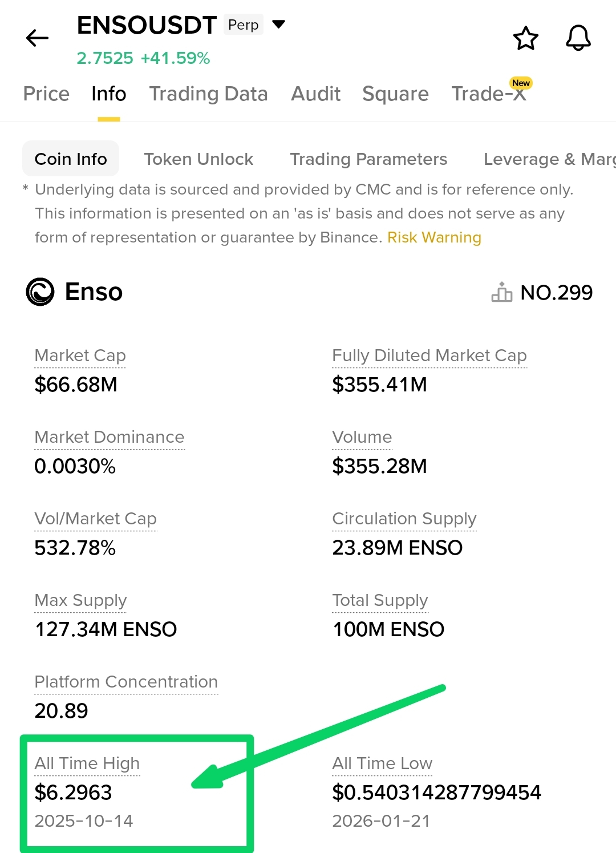This screenshot has height=853, width=616.
Task: Add ENSOUSDT to favorites with star icon
Action: click(x=525, y=38)
